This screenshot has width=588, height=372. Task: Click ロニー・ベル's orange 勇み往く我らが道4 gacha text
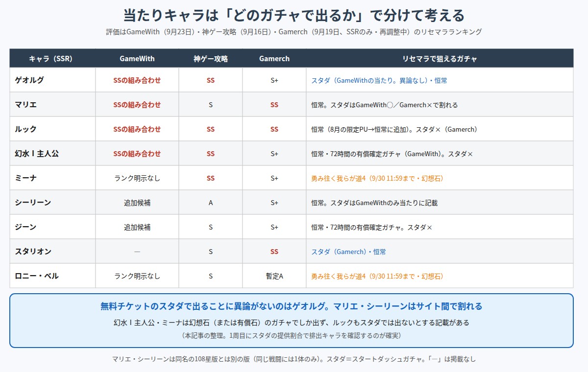(x=377, y=276)
